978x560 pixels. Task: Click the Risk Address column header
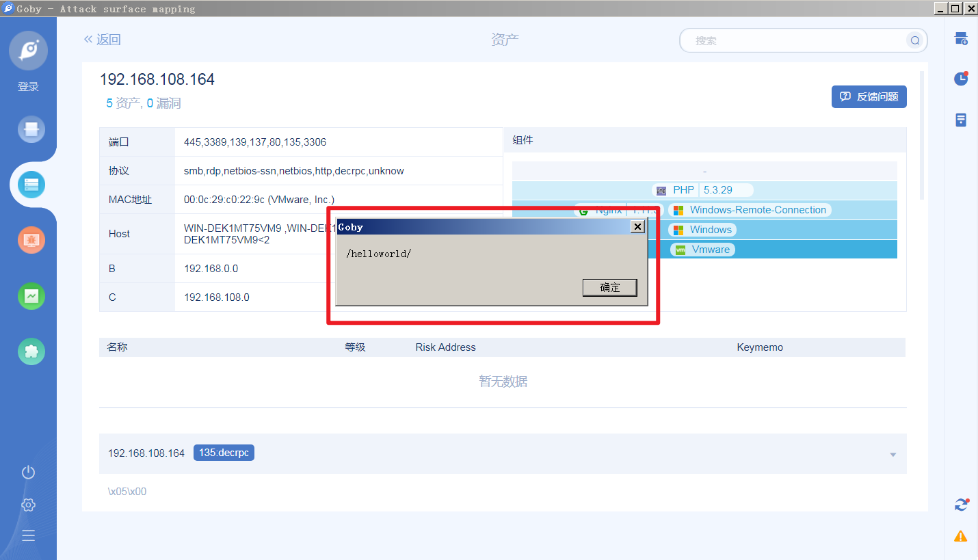[x=445, y=347]
